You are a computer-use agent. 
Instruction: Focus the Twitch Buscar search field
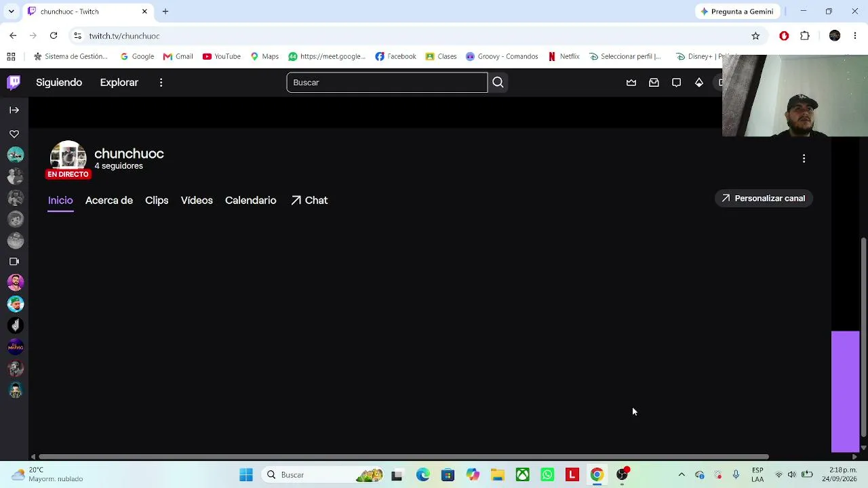coord(387,83)
